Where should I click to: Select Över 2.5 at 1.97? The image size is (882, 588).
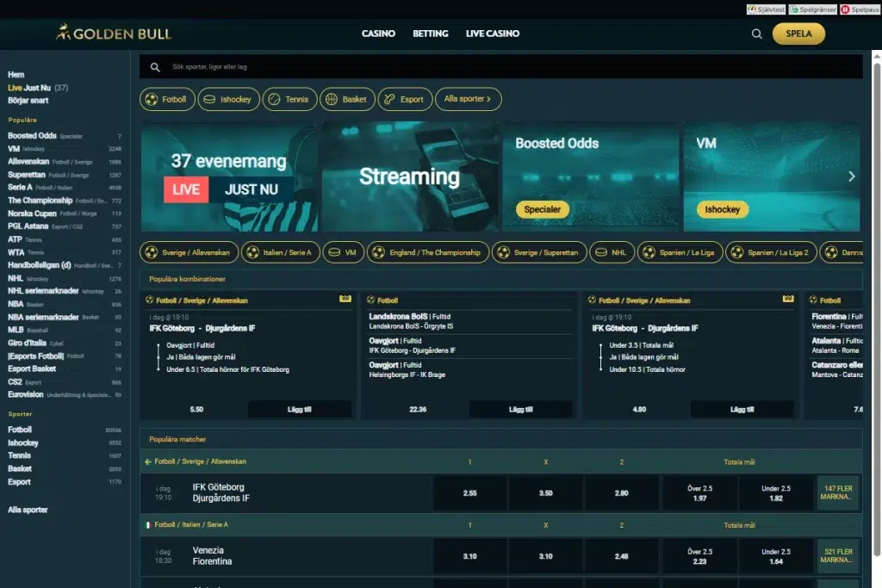click(699, 493)
